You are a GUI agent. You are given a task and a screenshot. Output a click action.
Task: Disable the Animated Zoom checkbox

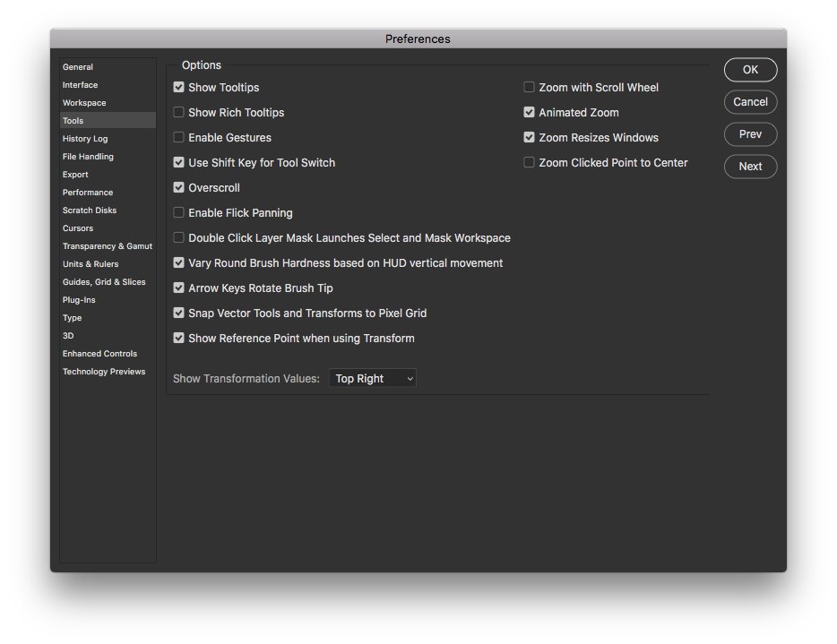530,113
